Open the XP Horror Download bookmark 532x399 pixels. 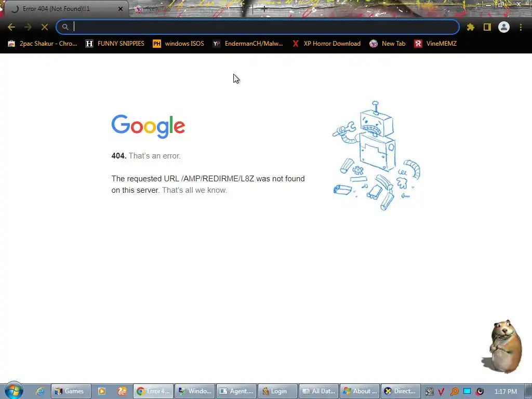click(326, 44)
